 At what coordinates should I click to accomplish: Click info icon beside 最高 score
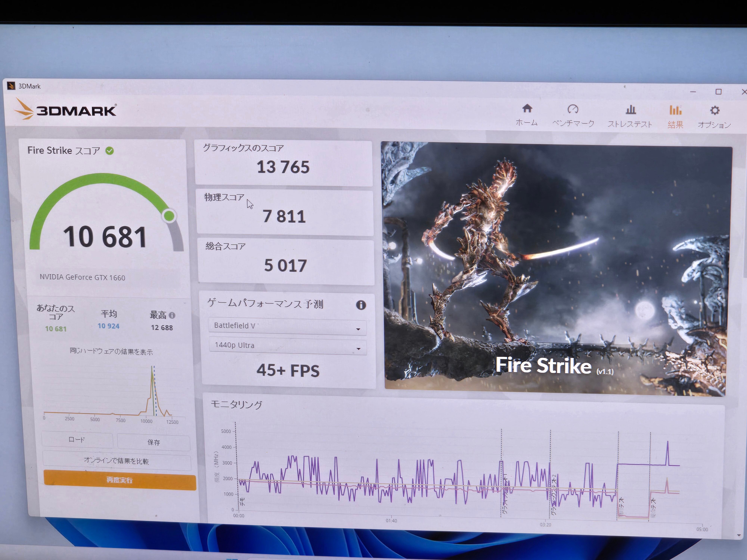tap(172, 315)
